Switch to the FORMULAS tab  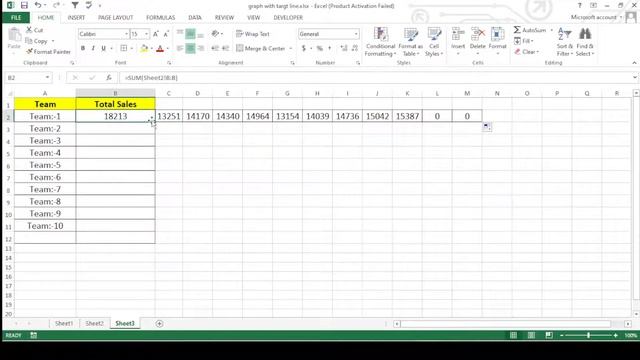(160, 18)
